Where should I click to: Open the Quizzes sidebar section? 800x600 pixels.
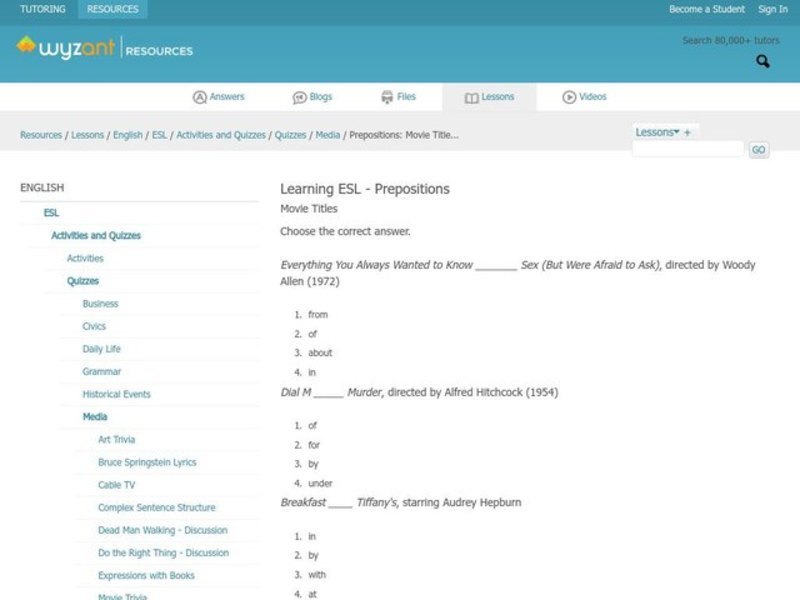(x=83, y=281)
